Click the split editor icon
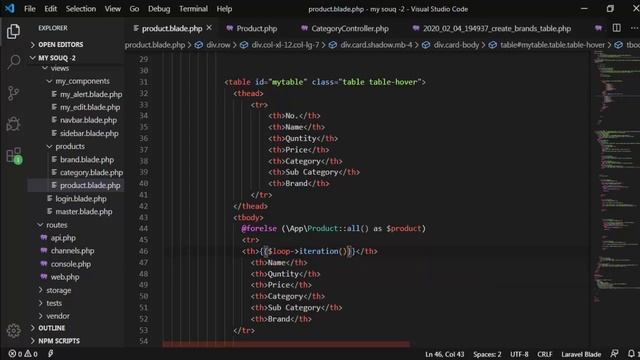Image resolution: width=640 pixels, height=360 pixels. point(616,28)
